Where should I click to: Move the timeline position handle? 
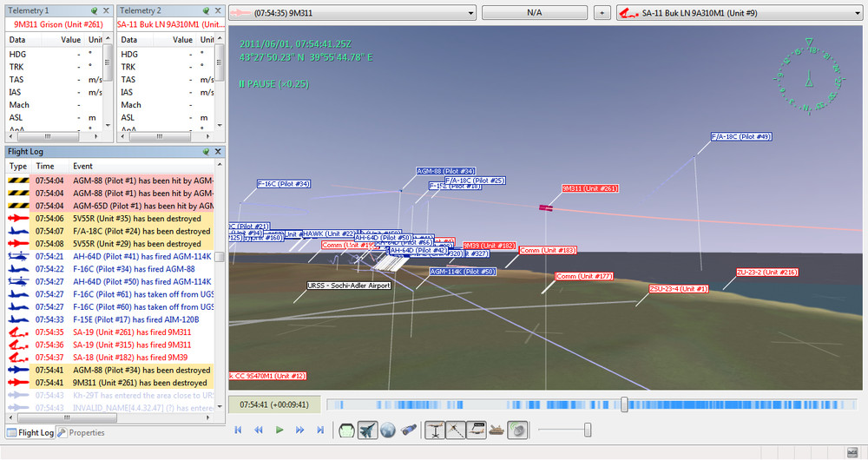624,404
